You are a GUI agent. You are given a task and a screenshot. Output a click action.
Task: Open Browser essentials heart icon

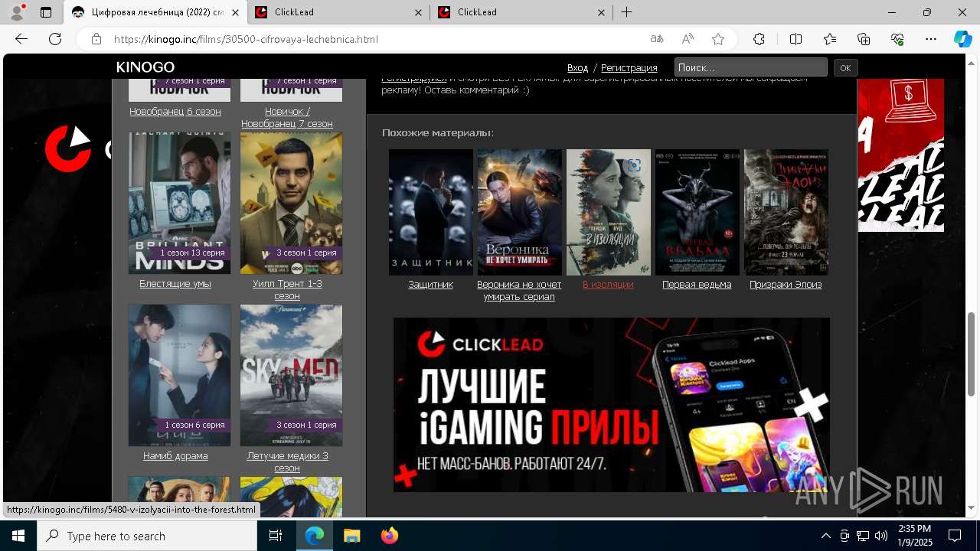897,39
